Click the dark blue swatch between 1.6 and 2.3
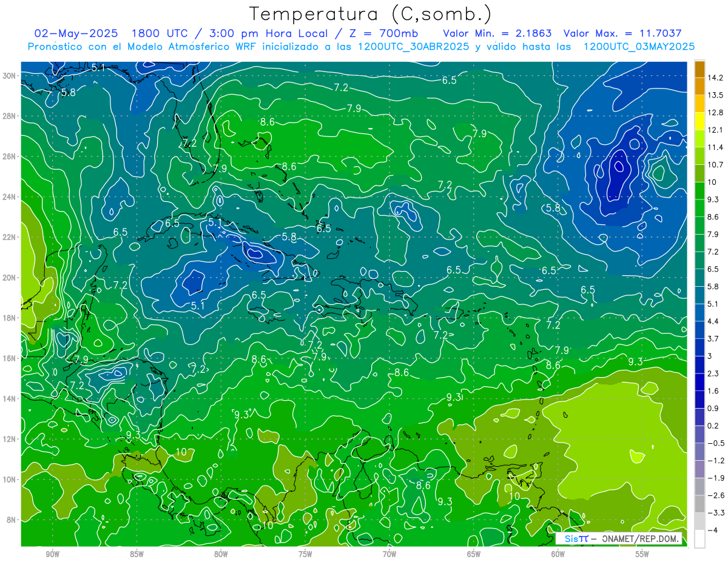Screen dimensions: 728x562 click(x=699, y=382)
